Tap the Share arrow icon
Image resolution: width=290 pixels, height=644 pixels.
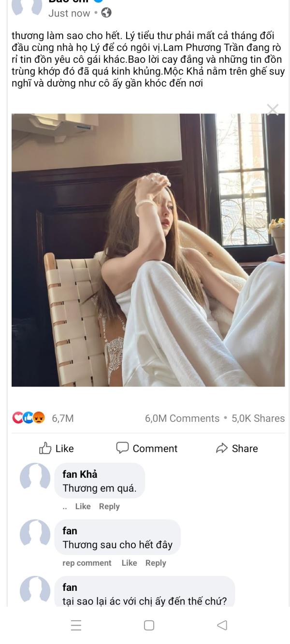click(222, 448)
